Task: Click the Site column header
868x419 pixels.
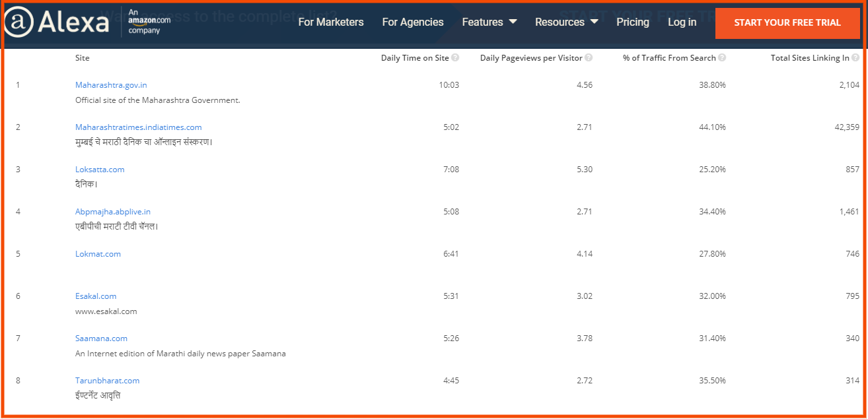Action: coord(83,58)
